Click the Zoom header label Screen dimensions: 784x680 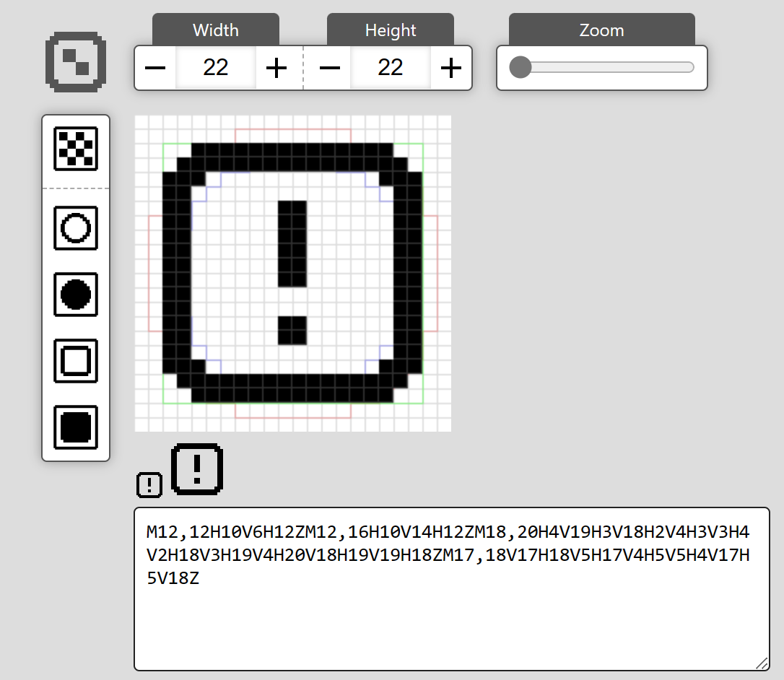601,30
